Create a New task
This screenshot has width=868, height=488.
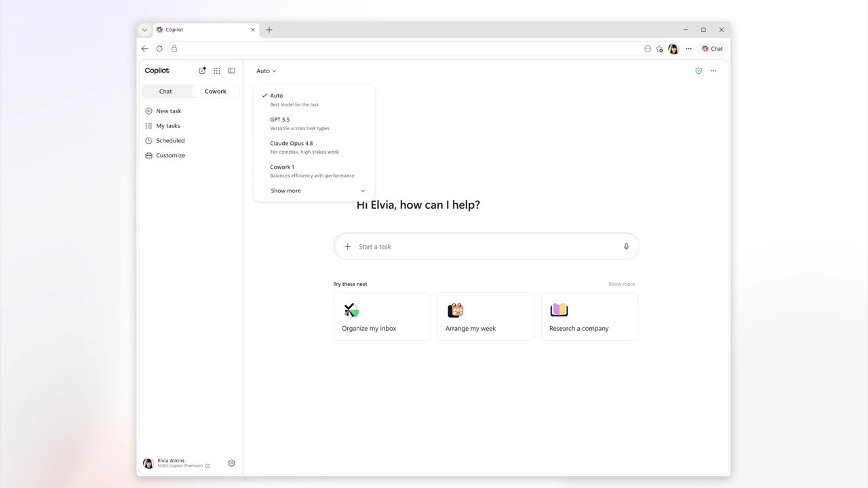point(163,111)
